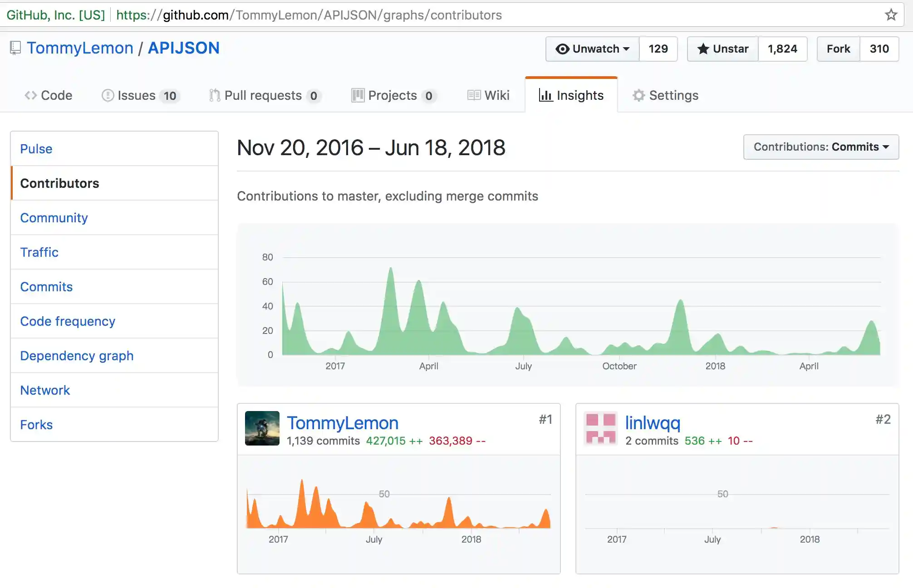View the 129 watchers count

658,49
